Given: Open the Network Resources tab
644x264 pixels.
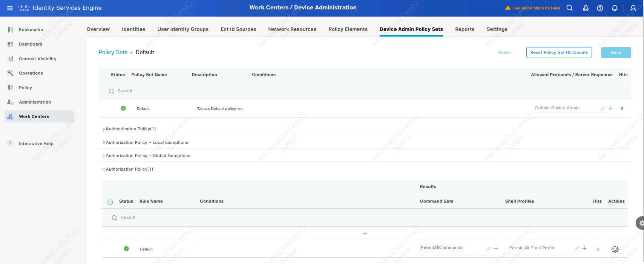Looking at the screenshot, I should (292, 29).
